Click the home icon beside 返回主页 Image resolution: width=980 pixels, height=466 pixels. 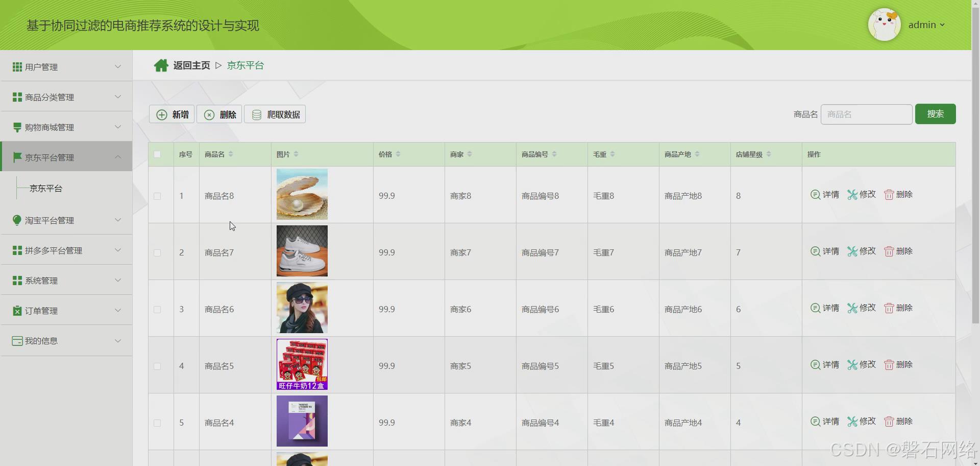tap(161, 65)
